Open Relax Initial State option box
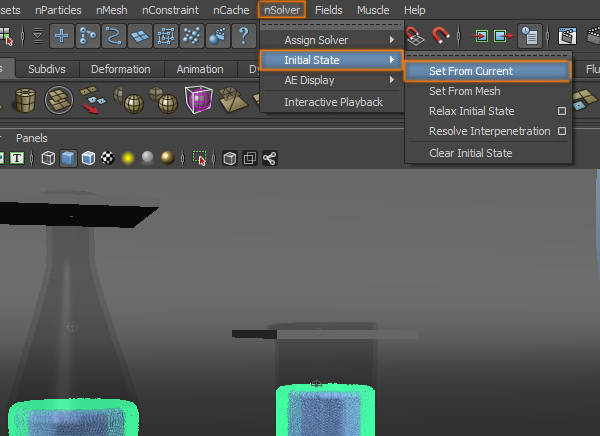Image resolution: width=600 pixels, height=436 pixels. pos(562,111)
